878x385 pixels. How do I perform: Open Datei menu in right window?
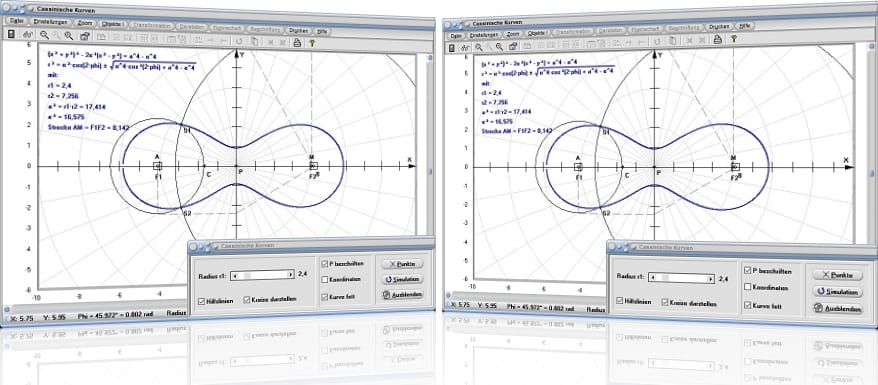[x=456, y=36]
